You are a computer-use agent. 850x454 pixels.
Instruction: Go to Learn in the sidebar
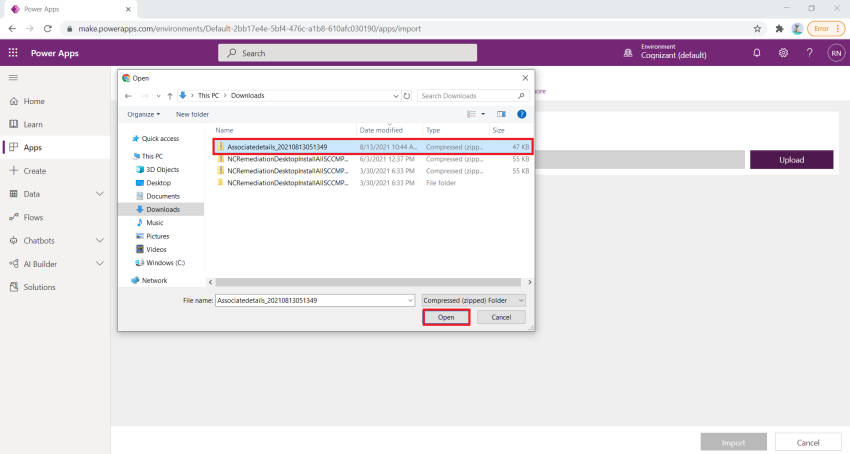(x=33, y=124)
